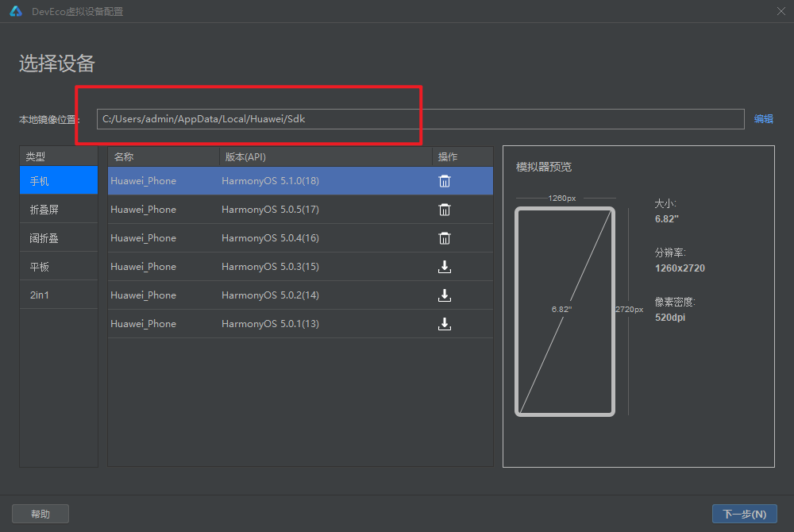The width and height of the screenshot is (794, 532).
Task: Download the HarmonyOS 5.0.2(14) image
Action: click(x=444, y=295)
